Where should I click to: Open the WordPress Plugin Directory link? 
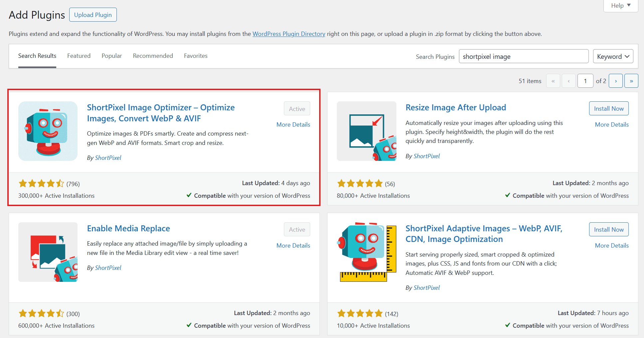click(289, 34)
